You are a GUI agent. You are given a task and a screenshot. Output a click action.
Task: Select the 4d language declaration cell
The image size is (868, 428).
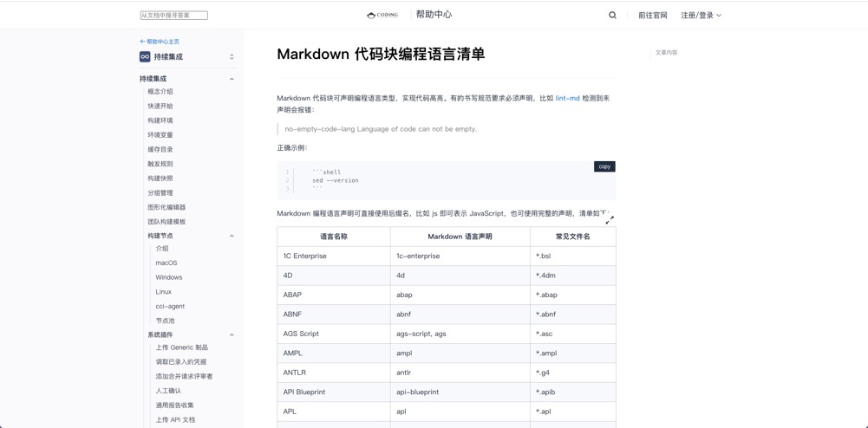[x=460, y=276]
